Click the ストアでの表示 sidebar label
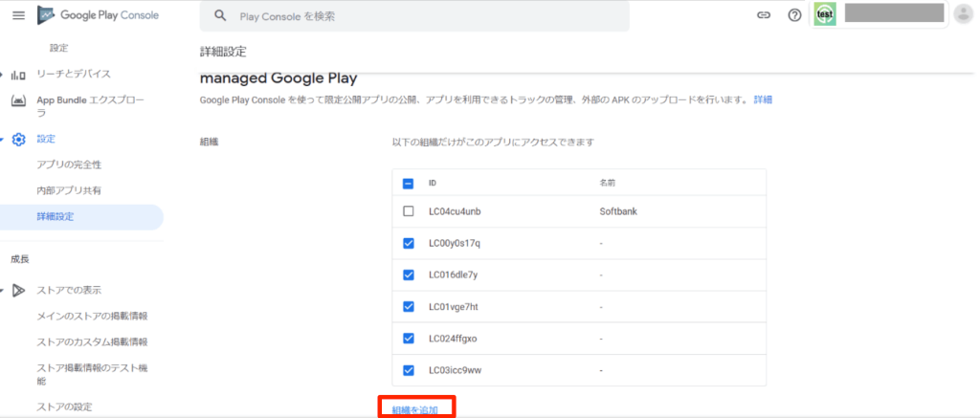Screen dimensions: 980x418 (x=69, y=290)
